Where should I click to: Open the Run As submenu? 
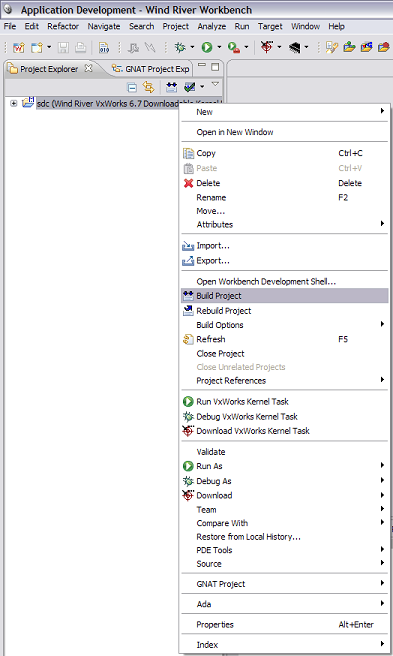(285, 466)
